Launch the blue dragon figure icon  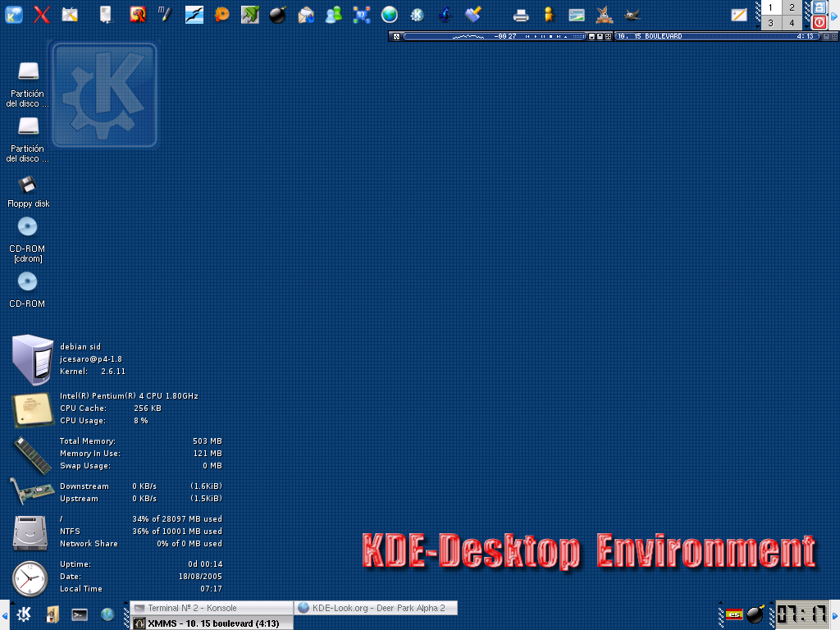(x=445, y=15)
